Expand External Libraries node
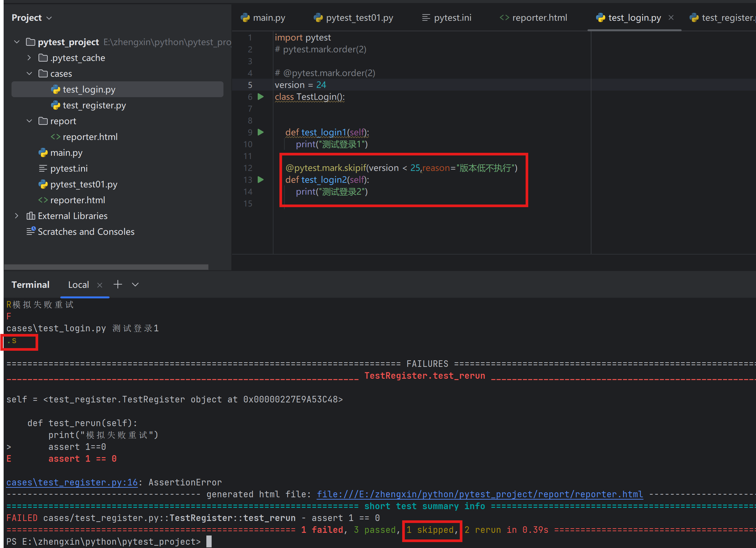Screen dimensions: 756x548 click(x=17, y=216)
